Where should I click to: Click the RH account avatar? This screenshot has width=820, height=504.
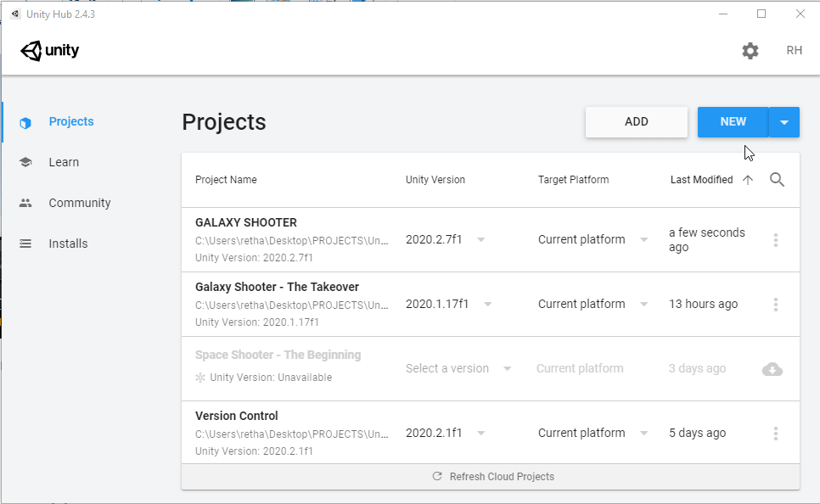pos(795,51)
